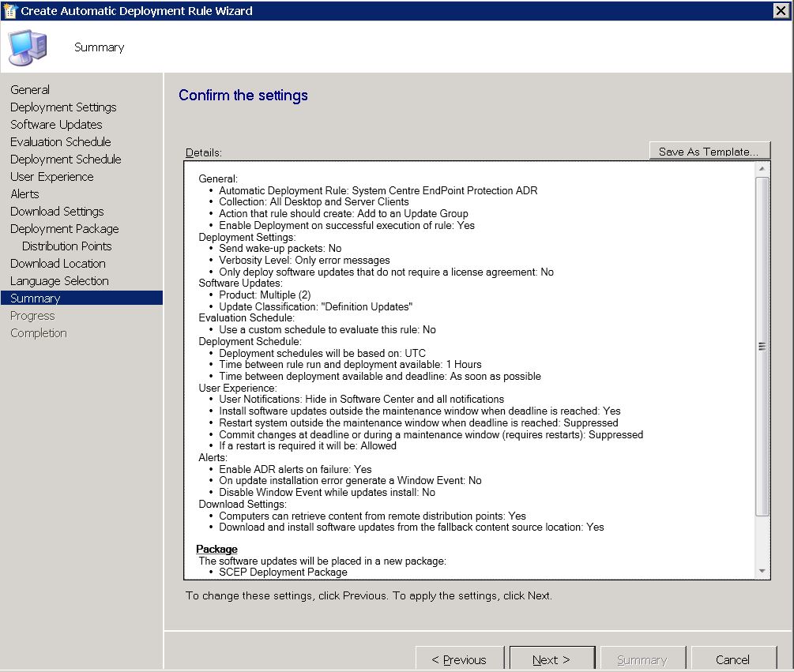Click 'Use a custom schedule to evaluate' line
Screen dimensions: 794x672
click(x=327, y=329)
